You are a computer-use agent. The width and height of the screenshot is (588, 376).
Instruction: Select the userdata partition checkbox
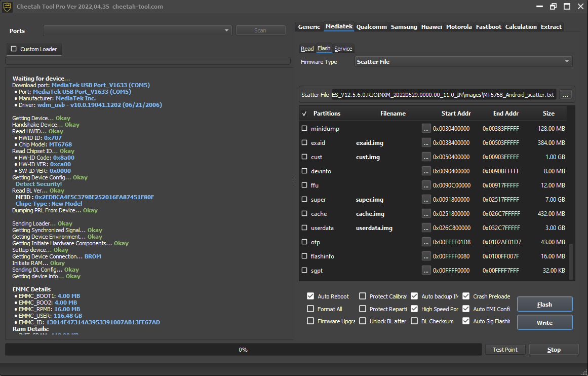(304, 228)
